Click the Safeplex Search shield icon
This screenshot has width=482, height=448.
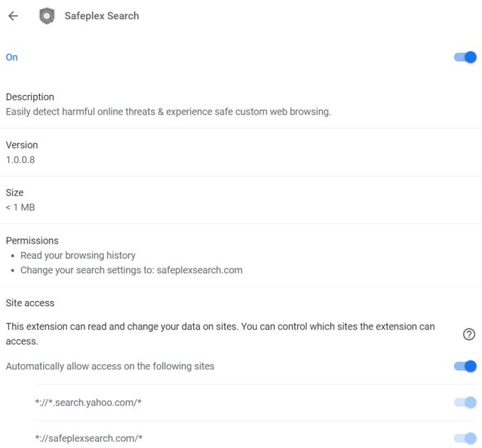click(47, 16)
